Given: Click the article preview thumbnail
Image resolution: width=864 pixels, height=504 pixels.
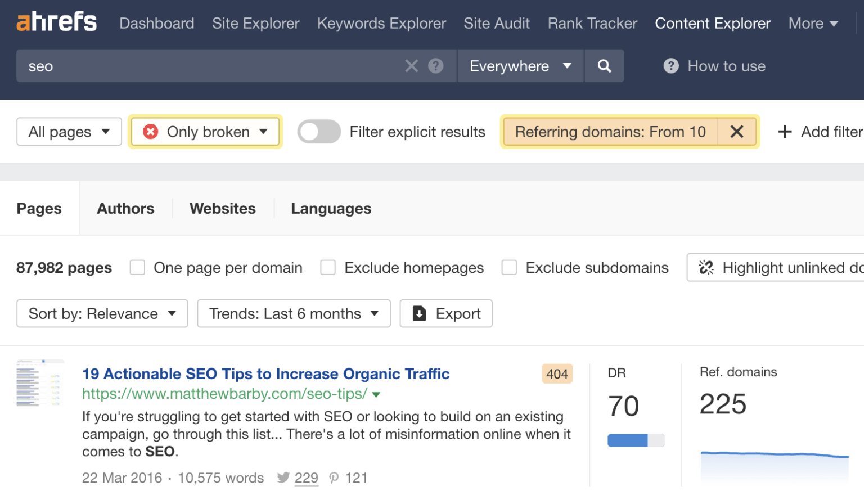Looking at the screenshot, I should pyautogui.click(x=40, y=382).
